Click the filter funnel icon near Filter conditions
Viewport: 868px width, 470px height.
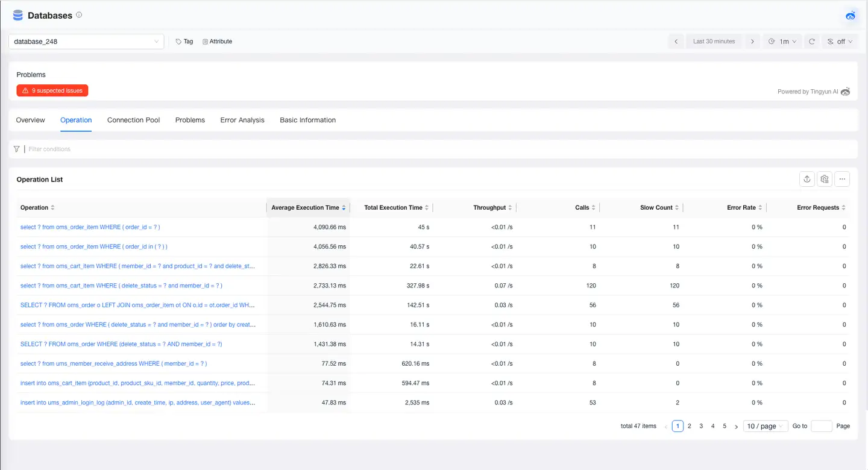[16, 149]
